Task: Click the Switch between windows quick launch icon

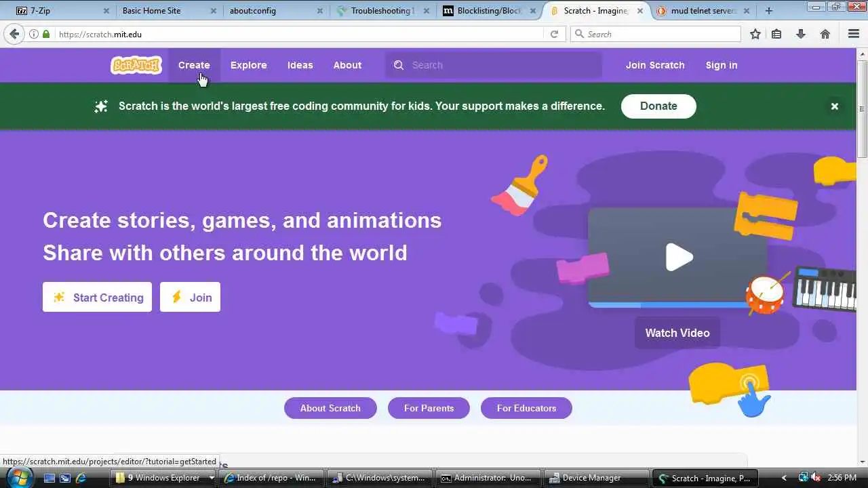Action: [65, 478]
